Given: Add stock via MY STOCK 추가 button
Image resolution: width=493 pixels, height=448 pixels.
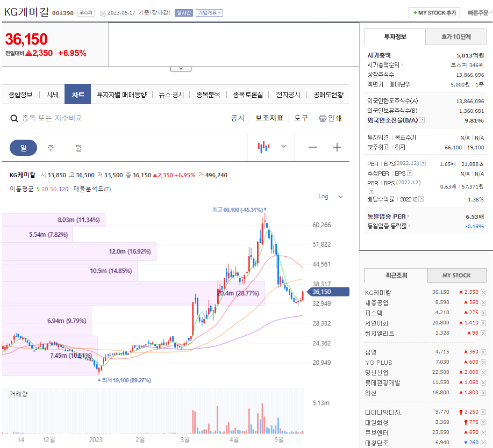Looking at the screenshot, I should point(434,13).
